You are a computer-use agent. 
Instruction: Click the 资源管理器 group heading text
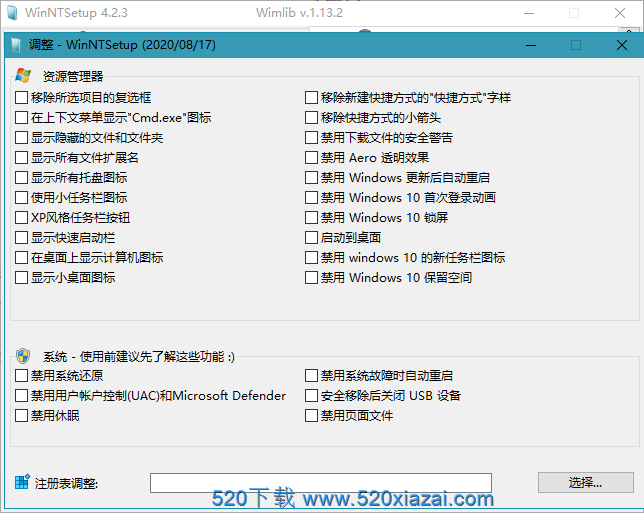(73, 76)
